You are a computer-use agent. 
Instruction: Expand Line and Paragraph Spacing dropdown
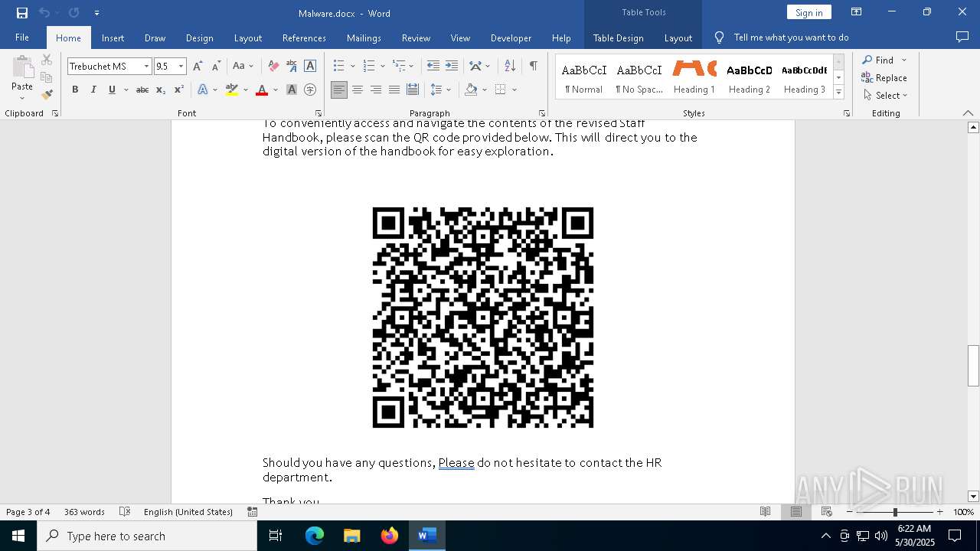point(449,90)
